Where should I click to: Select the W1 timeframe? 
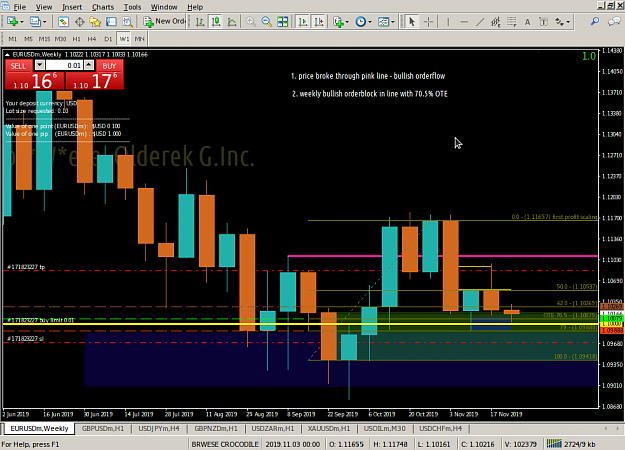[x=124, y=39]
